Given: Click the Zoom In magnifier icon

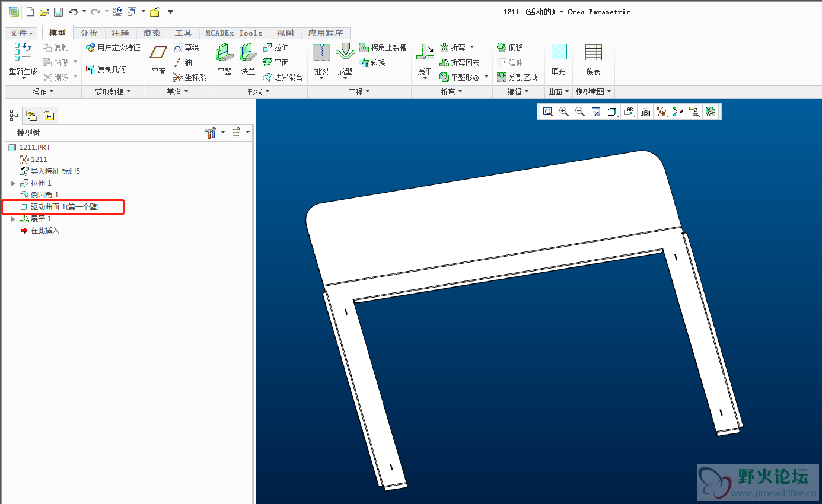Looking at the screenshot, I should pos(564,111).
